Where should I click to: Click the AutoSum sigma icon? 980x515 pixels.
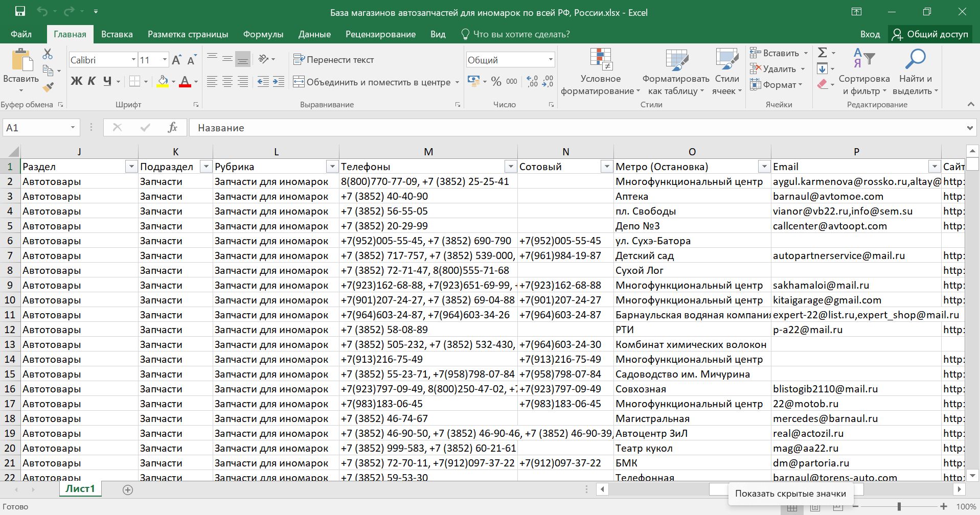tap(822, 53)
